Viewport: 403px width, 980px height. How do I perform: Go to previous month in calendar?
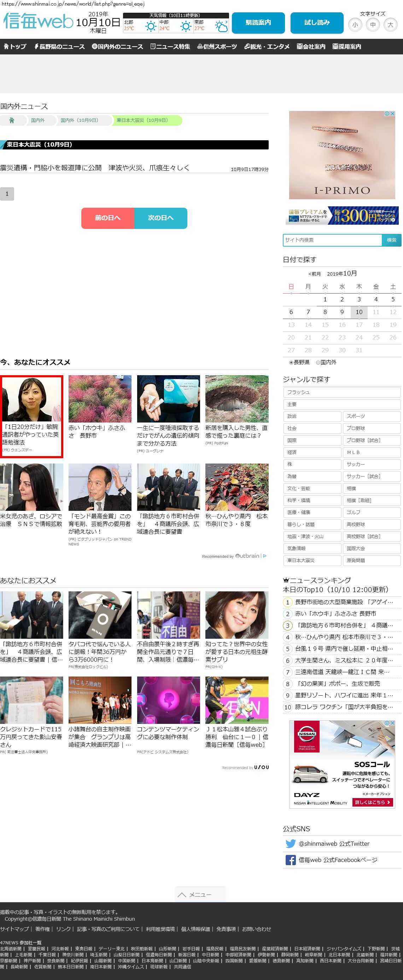(x=314, y=274)
